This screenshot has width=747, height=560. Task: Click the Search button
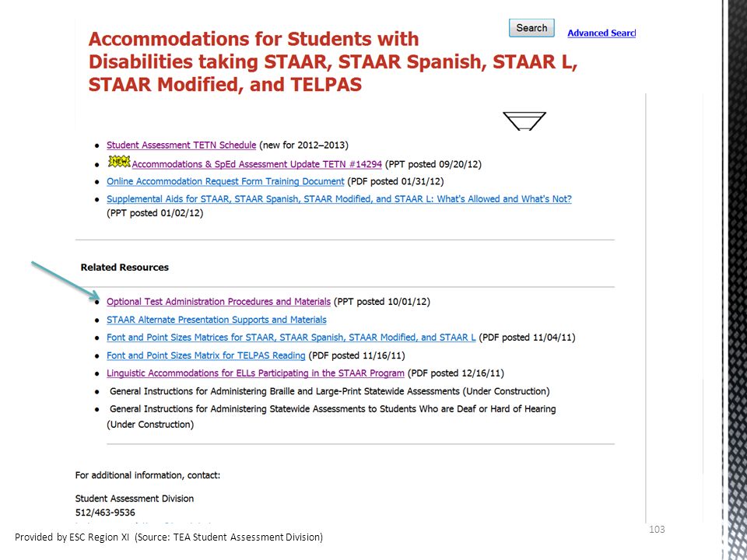[531, 28]
